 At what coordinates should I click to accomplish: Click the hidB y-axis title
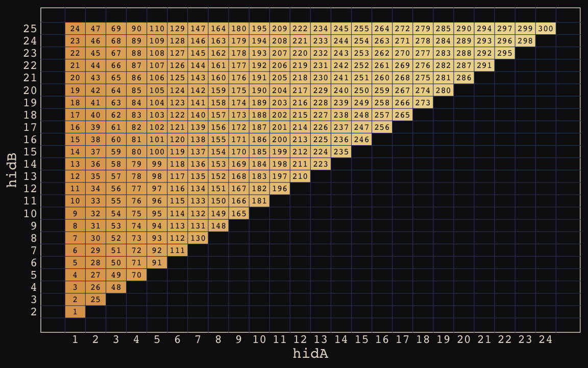pos(12,170)
